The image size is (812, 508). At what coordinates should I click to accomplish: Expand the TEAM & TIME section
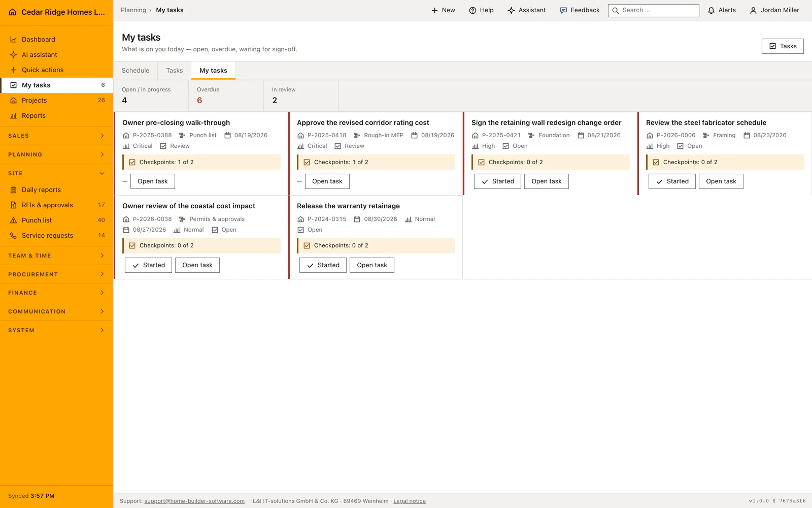pyautogui.click(x=56, y=256)
